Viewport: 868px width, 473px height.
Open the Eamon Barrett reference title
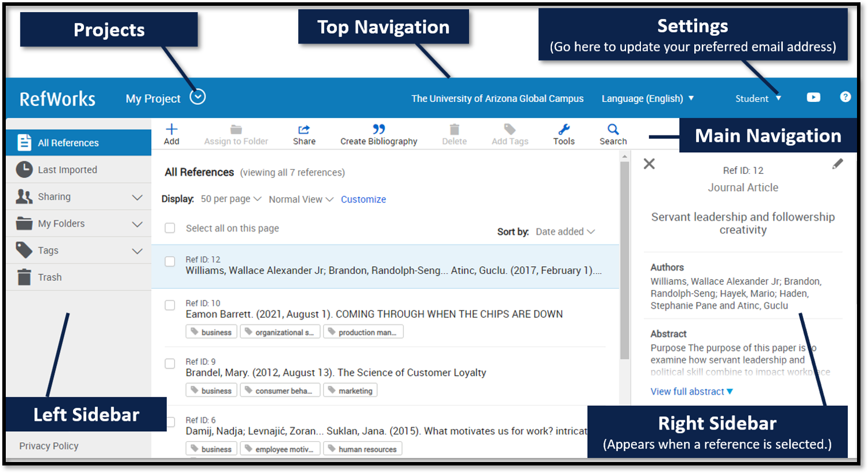374,314
